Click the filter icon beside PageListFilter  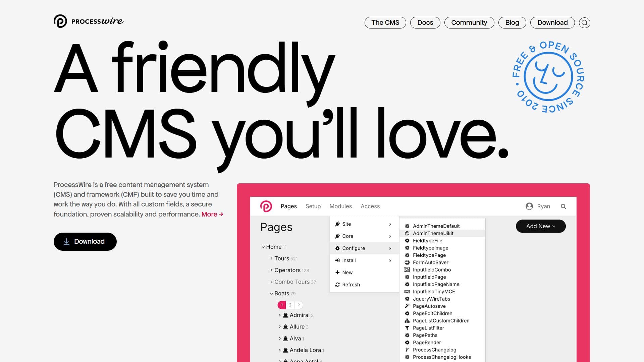tap(407, 328)
